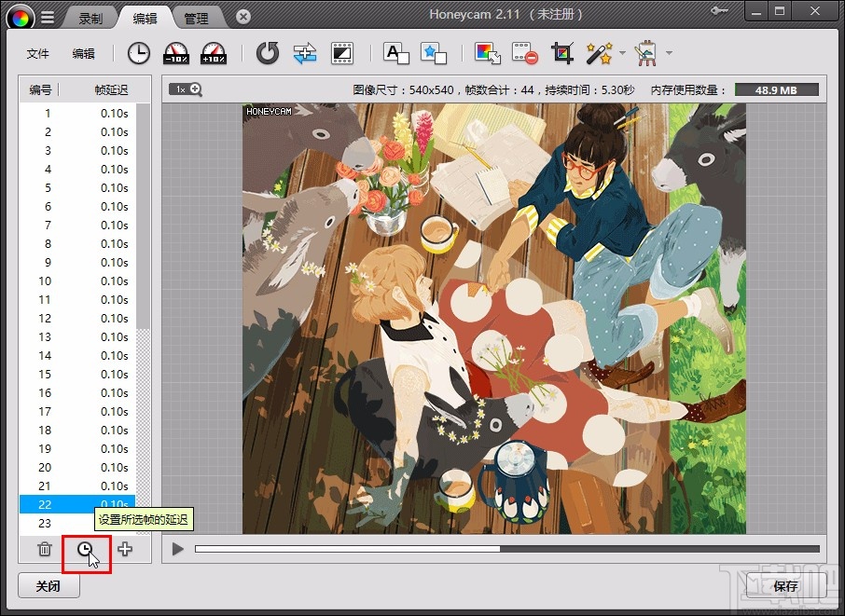
Task: Click the 保存 button
Action: [785, 586]
